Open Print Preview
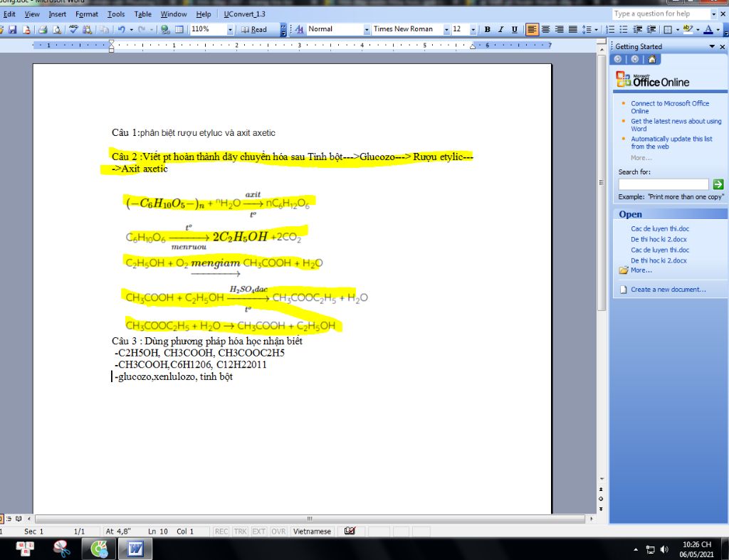Image resolution: width=729 pixels, height=560 pixels. [x=57, y=30]
